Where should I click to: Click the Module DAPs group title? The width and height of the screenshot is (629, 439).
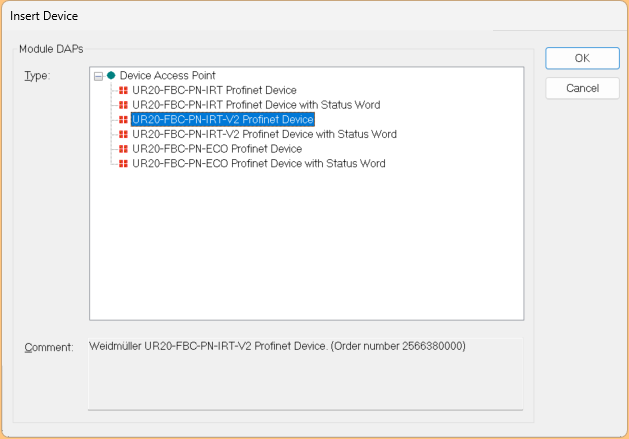(x=51, y=49)
